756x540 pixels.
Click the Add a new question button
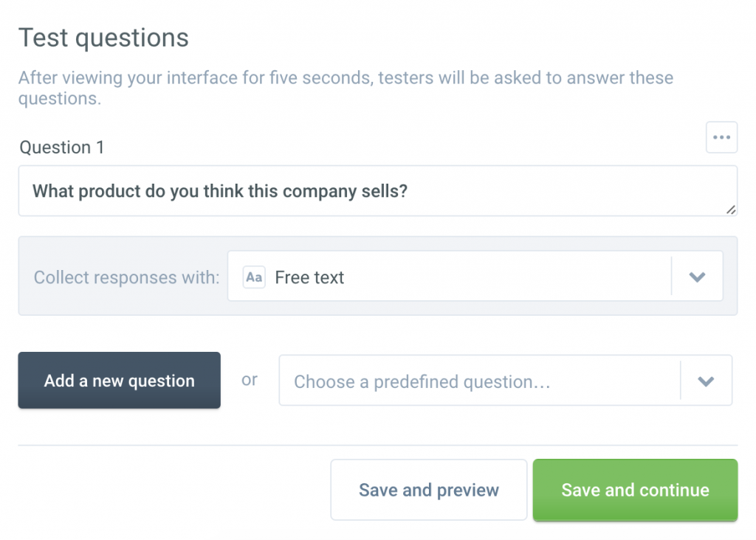point(119,381)
